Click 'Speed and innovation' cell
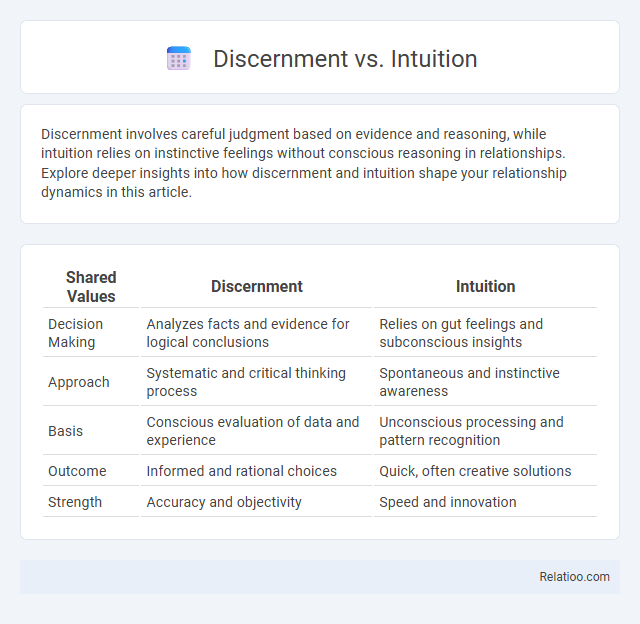Screen dimensions: 640x624 pos(448,502)
